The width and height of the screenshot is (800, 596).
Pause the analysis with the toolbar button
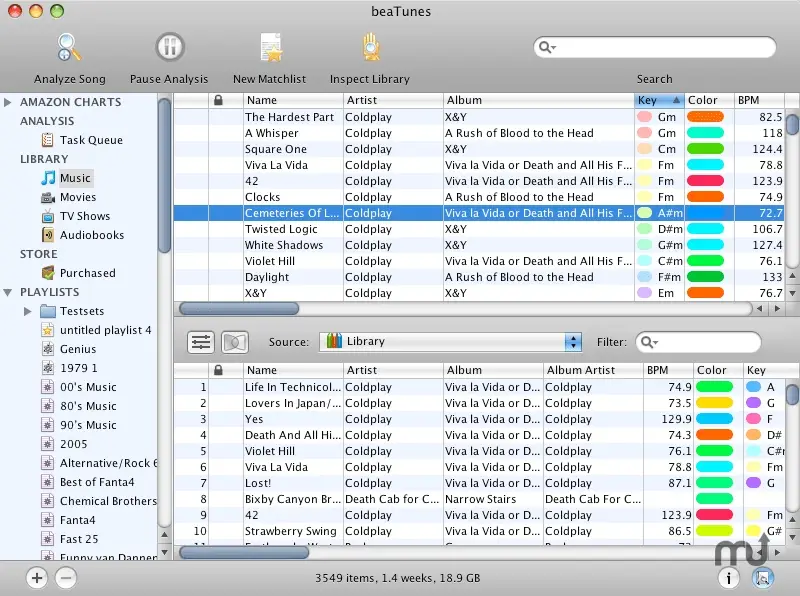click(x=169, y=47)
